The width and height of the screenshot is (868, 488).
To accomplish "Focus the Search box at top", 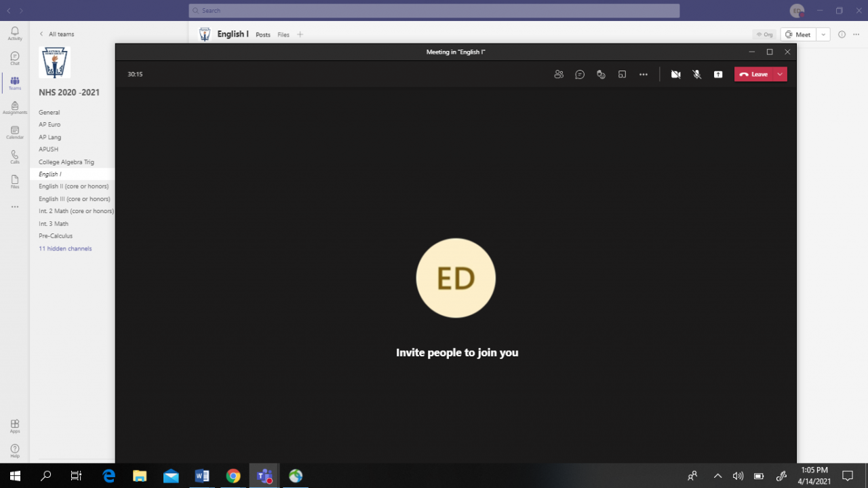I will tap(434, 11).
